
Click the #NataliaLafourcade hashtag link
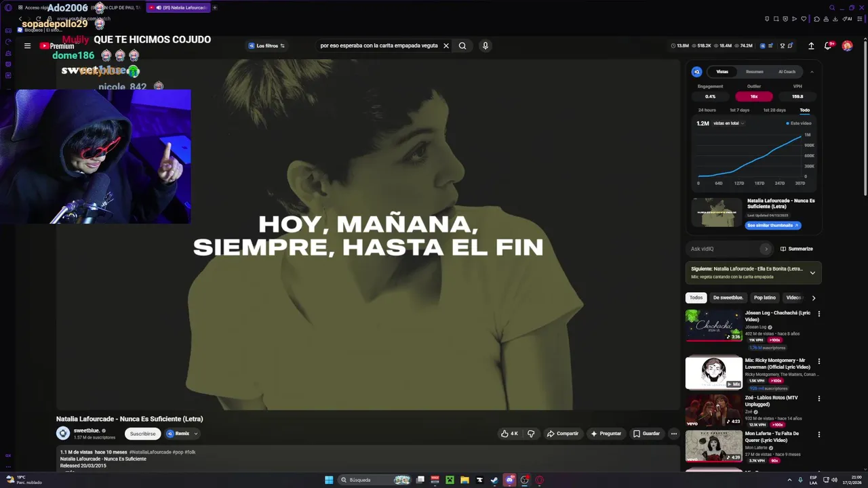click(150, 452)
